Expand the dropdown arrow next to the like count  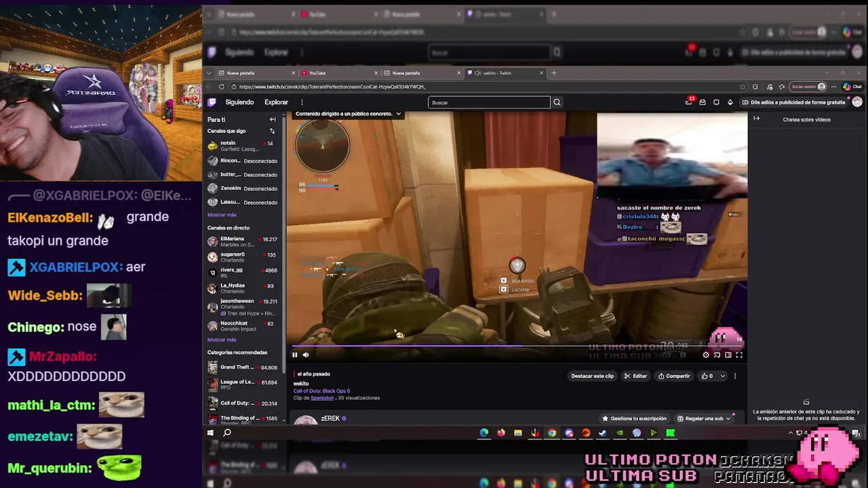coord(722,376)
